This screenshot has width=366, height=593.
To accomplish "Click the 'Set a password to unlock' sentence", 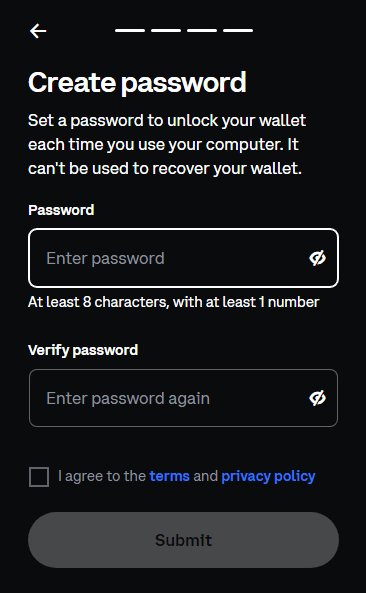I will [167, 121].
